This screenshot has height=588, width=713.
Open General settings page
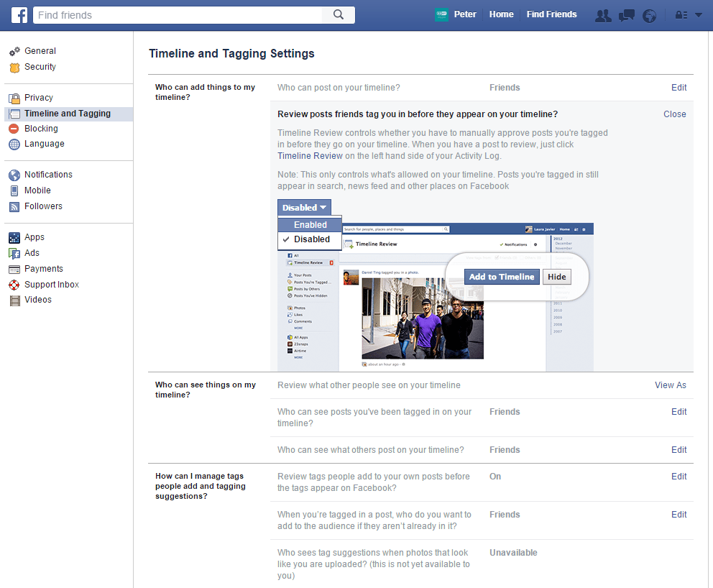pyautogui.click(x=40, y=51)
